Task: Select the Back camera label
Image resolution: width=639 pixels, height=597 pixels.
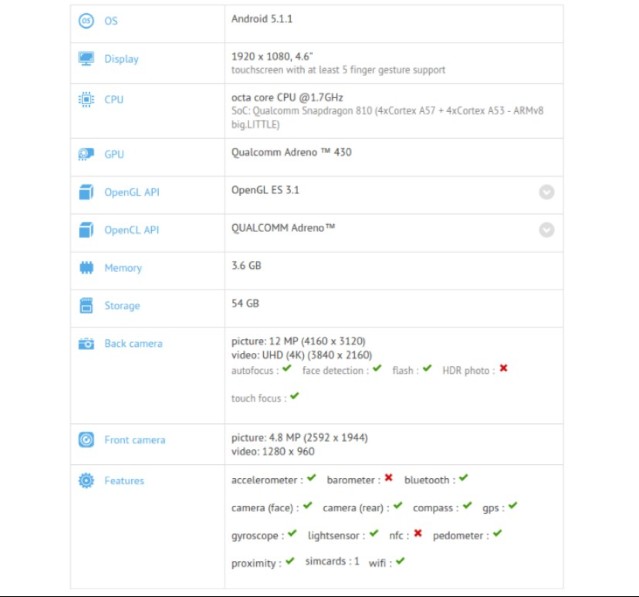Action: 133,344
